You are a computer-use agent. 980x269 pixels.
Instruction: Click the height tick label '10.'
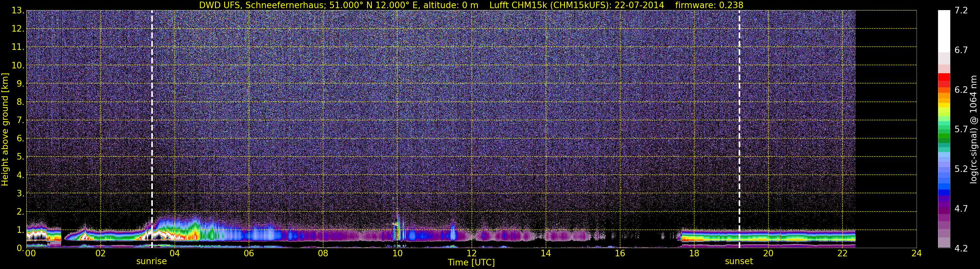point(18,65)
